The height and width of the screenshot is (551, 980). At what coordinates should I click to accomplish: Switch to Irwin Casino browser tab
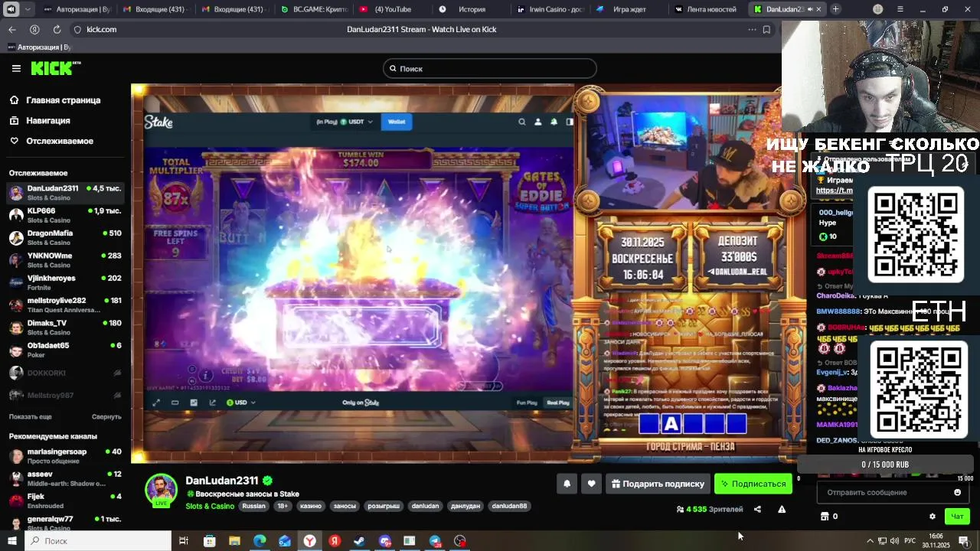pyautogui.click(x=550, y=9)
